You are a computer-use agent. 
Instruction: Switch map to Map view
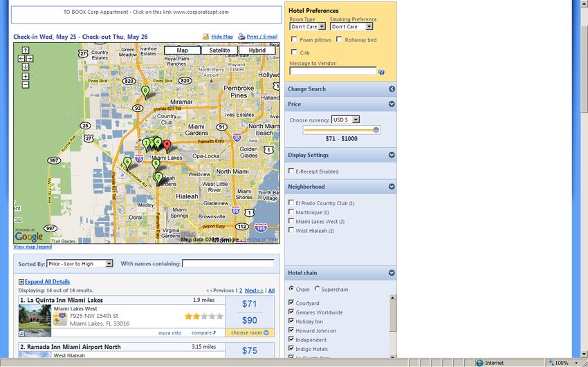coord(182,50)
